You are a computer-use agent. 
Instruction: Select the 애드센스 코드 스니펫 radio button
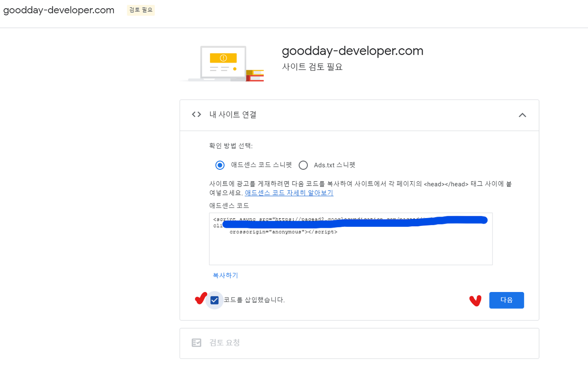[x=220, y=165]
